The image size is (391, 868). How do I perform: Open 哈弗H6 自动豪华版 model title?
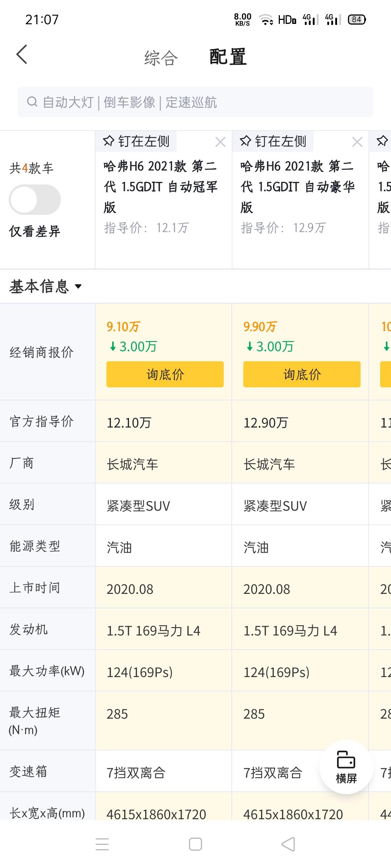(298, 187)
